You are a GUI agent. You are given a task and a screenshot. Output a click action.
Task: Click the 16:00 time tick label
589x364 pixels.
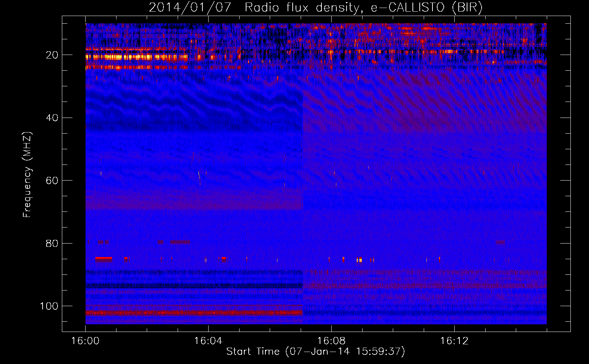[x=85, y=341]
